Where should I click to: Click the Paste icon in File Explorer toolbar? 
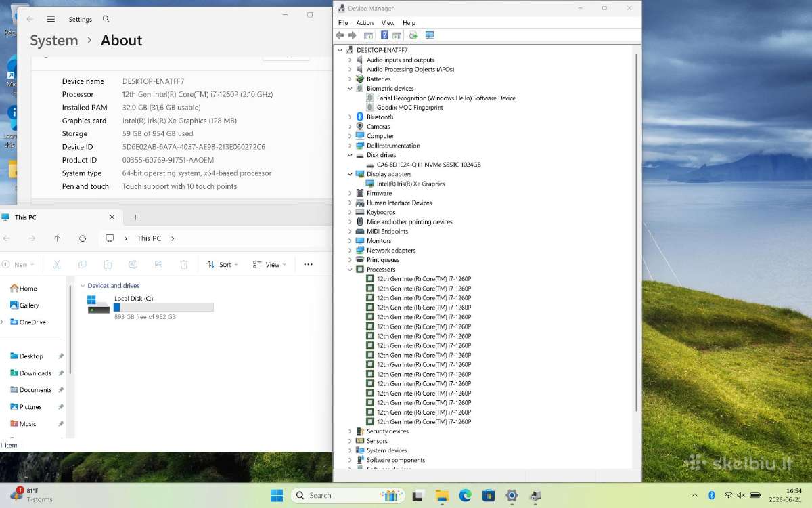108,265
